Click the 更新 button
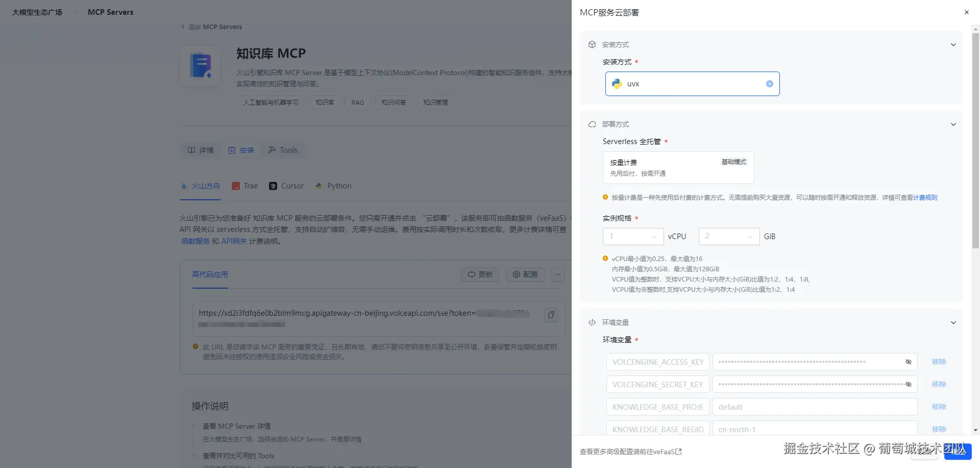Viewport: 980px width, 468px height. [480, 274]
